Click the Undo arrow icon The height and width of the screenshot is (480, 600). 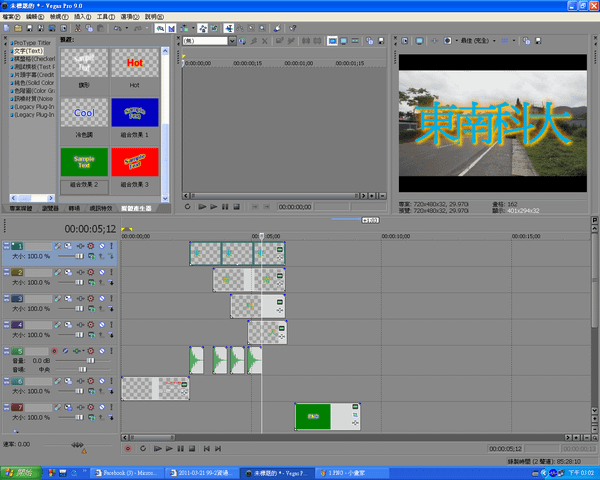point(117,28)
